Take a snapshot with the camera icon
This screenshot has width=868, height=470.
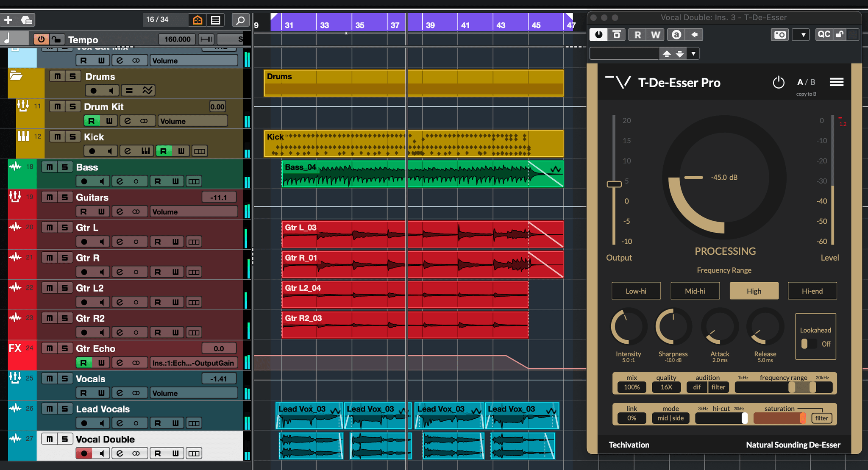point(780,35)
